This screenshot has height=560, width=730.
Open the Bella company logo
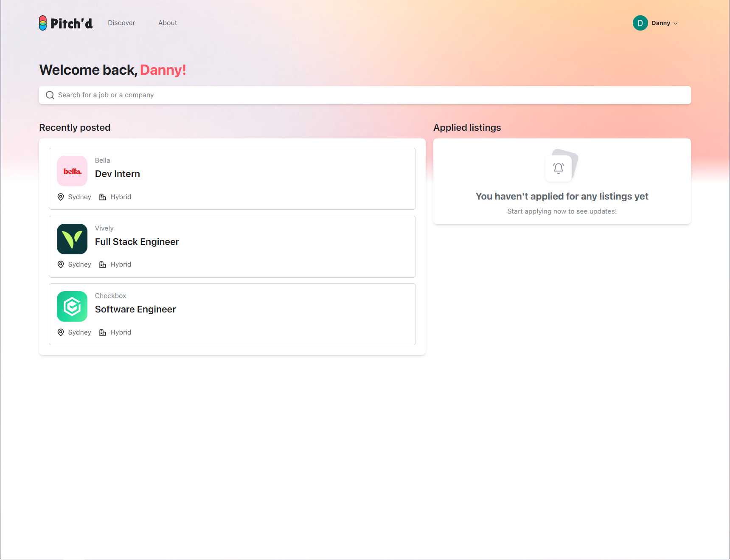pyautogui.click(x=72, y=171)
